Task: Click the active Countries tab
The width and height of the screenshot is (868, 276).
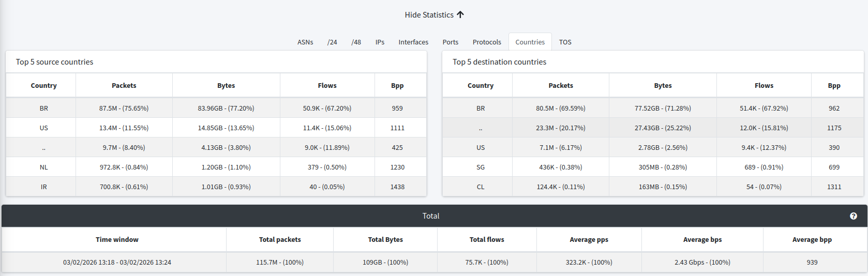Action: (x=530, y=42)
